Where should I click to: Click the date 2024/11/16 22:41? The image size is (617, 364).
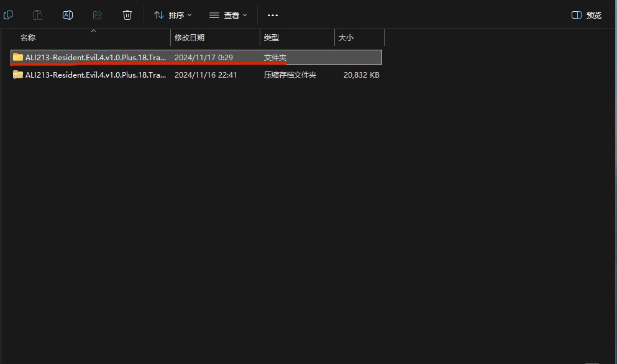(206, 75)
